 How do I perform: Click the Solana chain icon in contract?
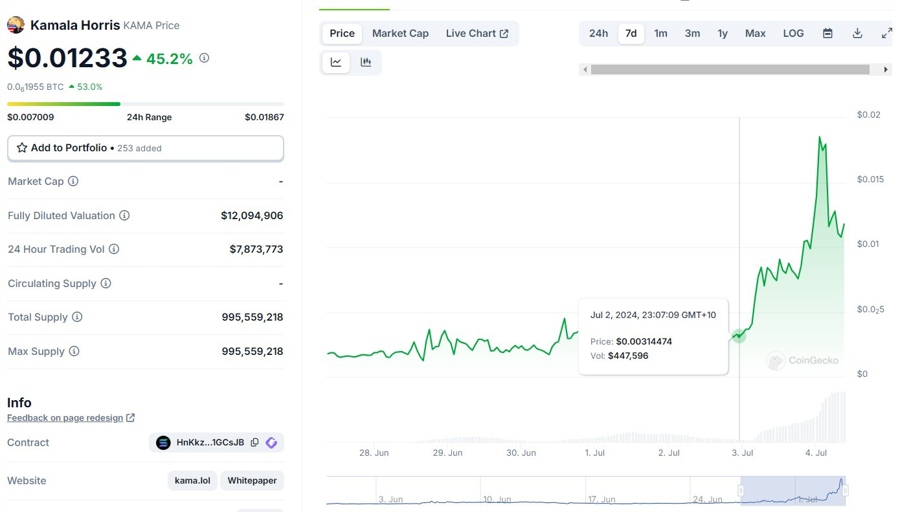coord(163,442)
